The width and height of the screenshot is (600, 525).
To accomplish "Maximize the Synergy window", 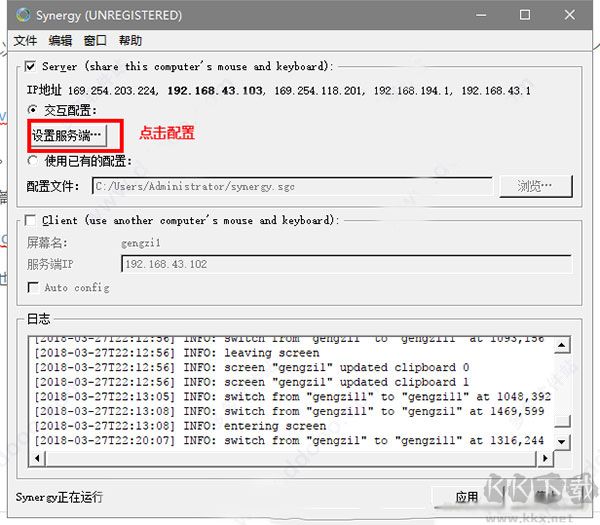I will pos(525,15).
